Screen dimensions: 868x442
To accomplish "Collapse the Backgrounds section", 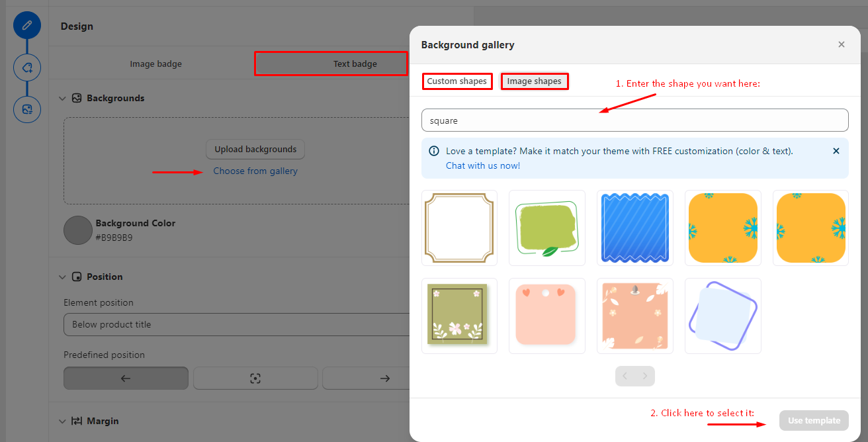I will [x=63, y=98].
